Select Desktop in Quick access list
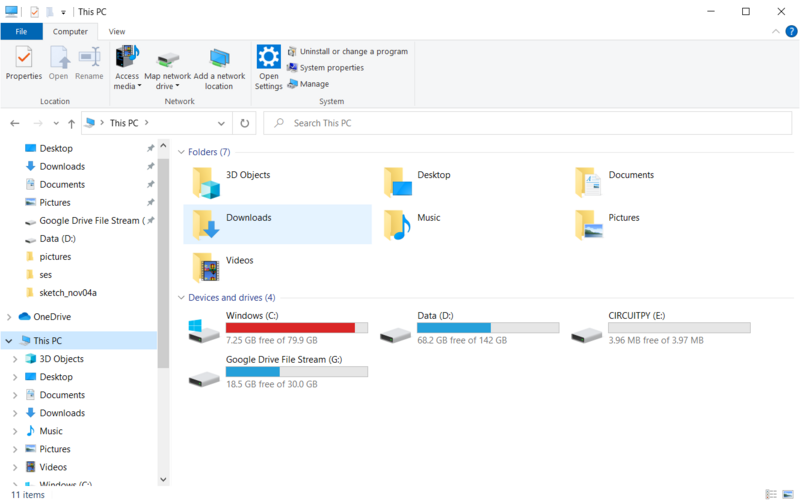This screenshot has height=504, width=800. [x=56, y=148]
